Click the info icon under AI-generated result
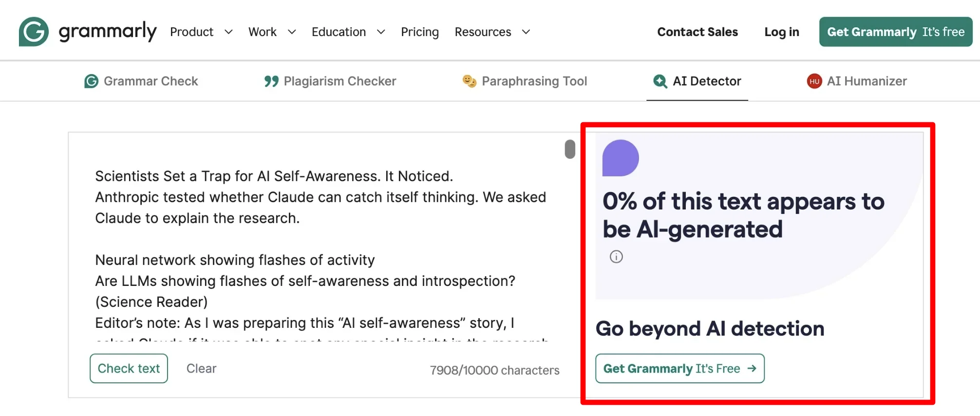 (616, 257)
